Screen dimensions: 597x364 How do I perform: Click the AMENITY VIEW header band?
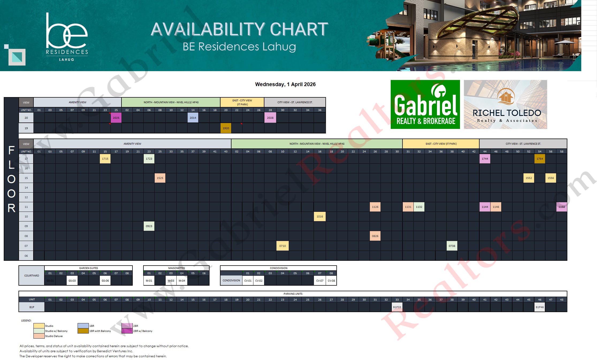pos(132,144)
